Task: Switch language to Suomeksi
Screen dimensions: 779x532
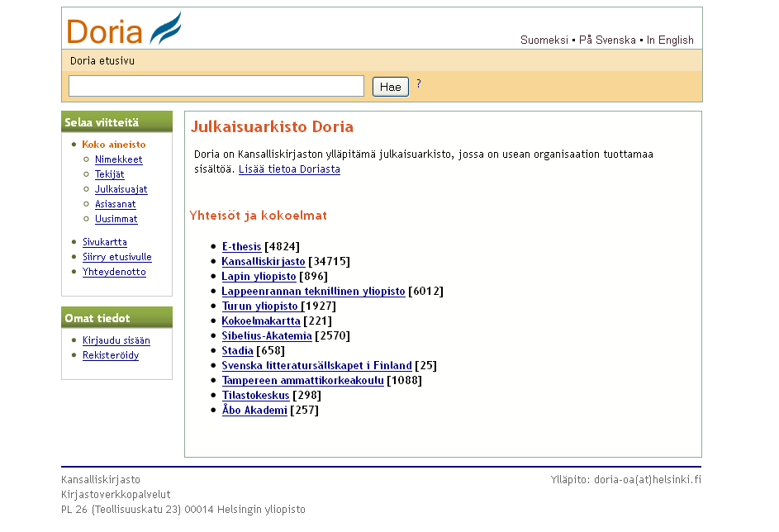Action: 544,40
